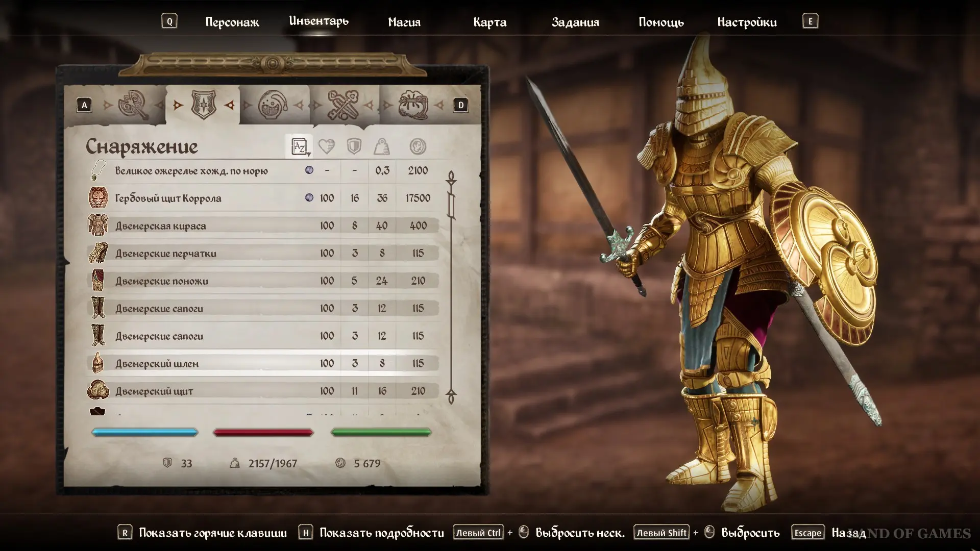Click the A key previous category icon
This screenshot has height=551, width=980.
pos(84,106)
